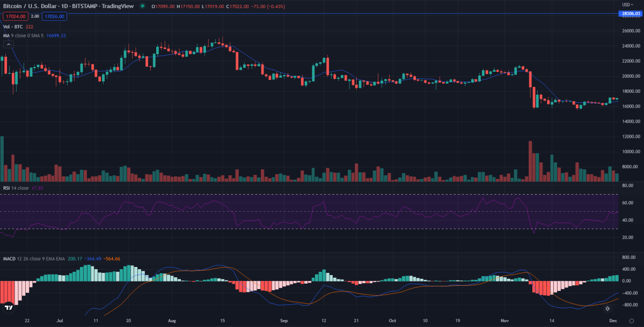Open the USD currency dropdown
Image resolution: width=644 pixels, height=327 pixels.
[627, 4]
